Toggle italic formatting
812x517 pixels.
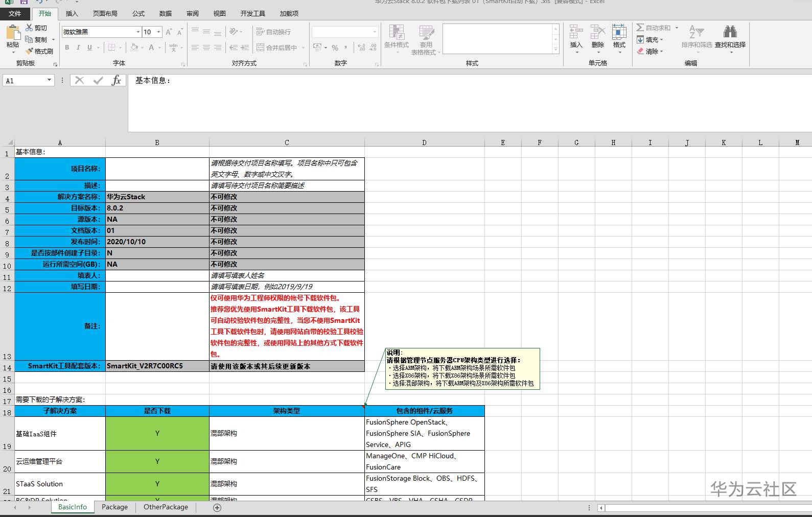tap(78, 48)
